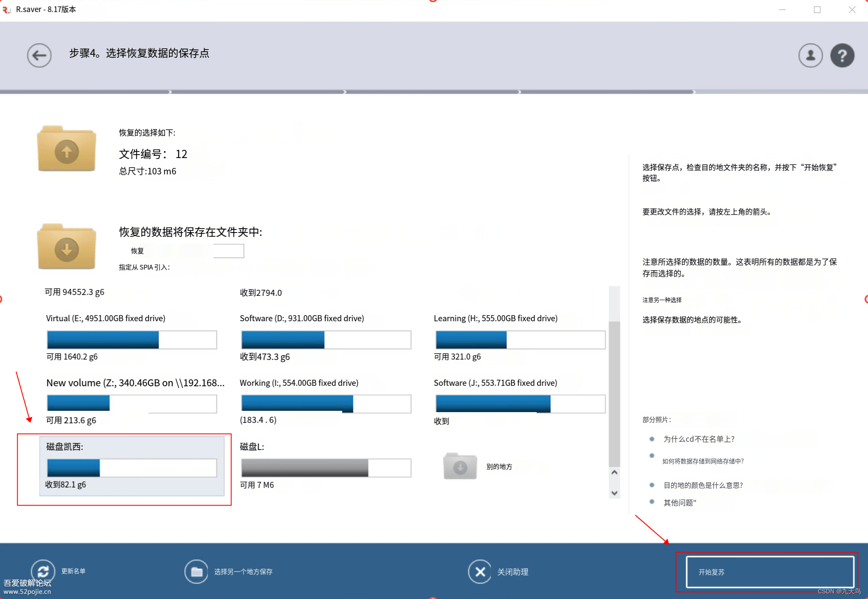Click the grey other-place folder icon
Screen dimensions: 868x599
(x=460, y=466)
